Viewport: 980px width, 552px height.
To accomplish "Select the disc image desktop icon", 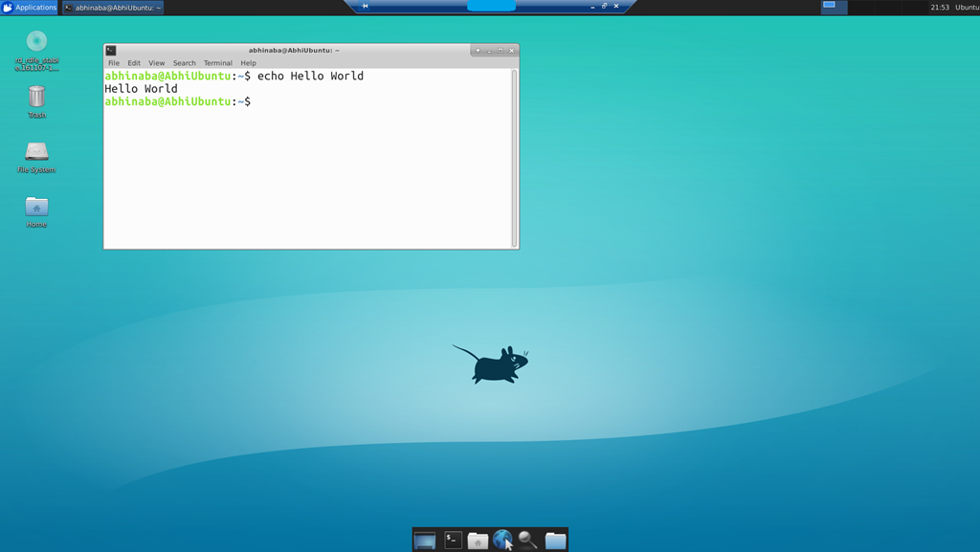I will tap(37, 51).
